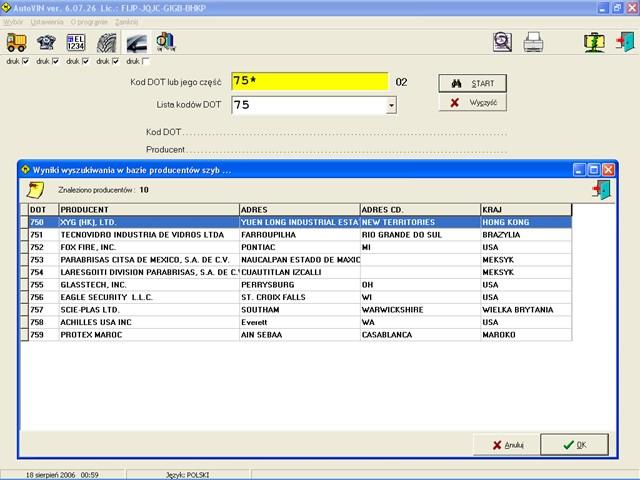Click the KRAJ column header
Image resolution: width=640 pixels, height=480 pixels.
coord(526,210)
